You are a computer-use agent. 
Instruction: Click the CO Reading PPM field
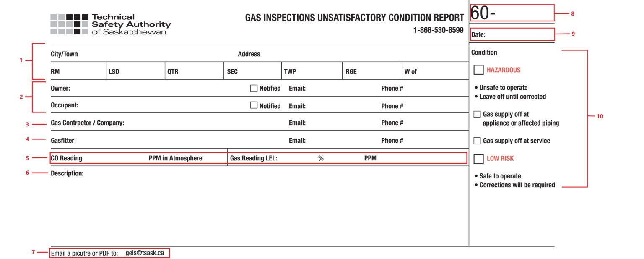(x=114, y=158)
